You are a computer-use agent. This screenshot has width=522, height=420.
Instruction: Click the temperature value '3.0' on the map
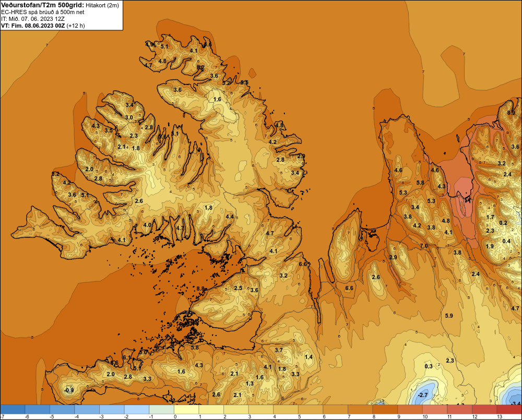pos(129,117)
